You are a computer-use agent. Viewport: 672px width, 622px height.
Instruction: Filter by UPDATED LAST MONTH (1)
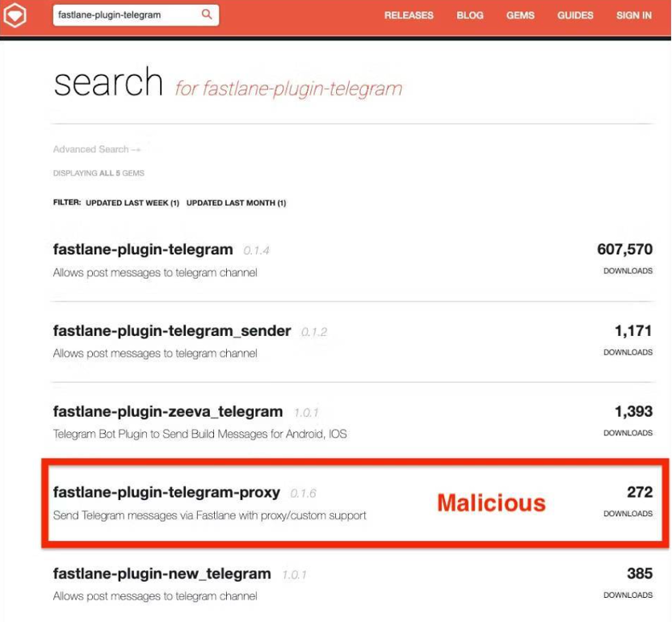click(x=236, y=203)
